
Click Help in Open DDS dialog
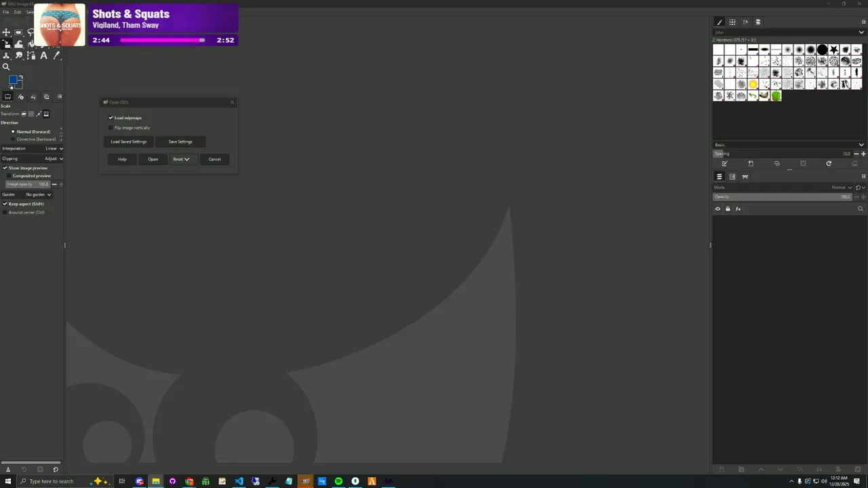tap(122, 159)
